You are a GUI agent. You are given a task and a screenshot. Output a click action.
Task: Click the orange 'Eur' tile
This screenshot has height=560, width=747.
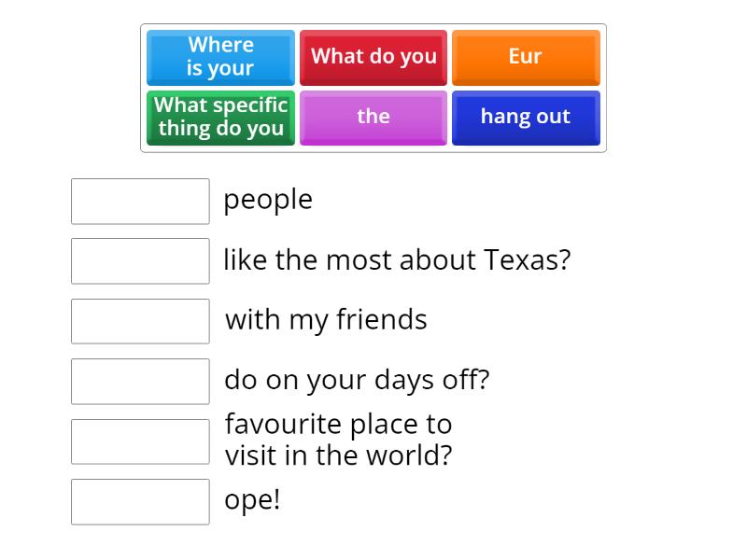[x=526, y=57]
